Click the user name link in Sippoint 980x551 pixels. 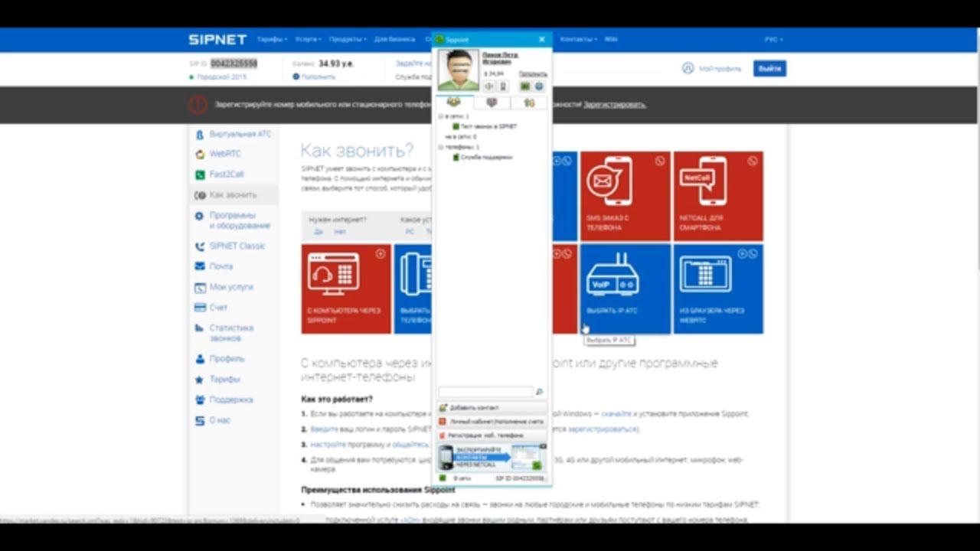pos(501,57)
